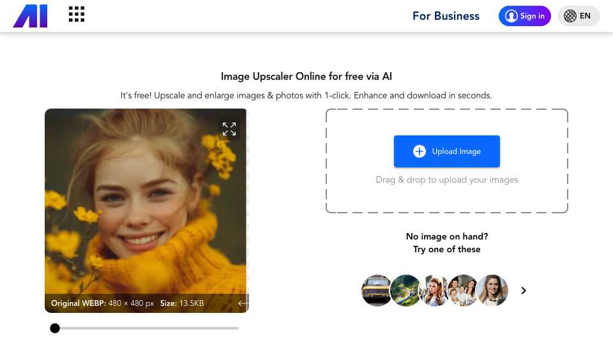Click the 'Image Upscaler Online for free via AI' heading

[x=306, y=76]
